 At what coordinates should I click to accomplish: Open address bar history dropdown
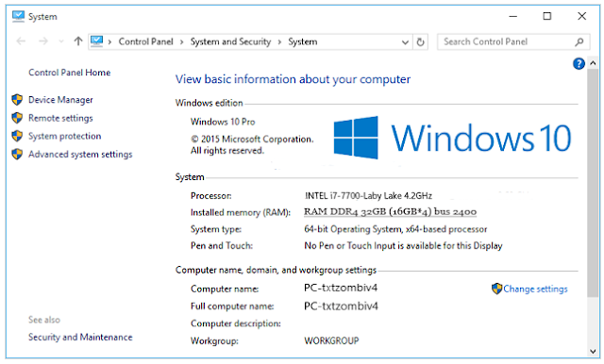point(405,41)
